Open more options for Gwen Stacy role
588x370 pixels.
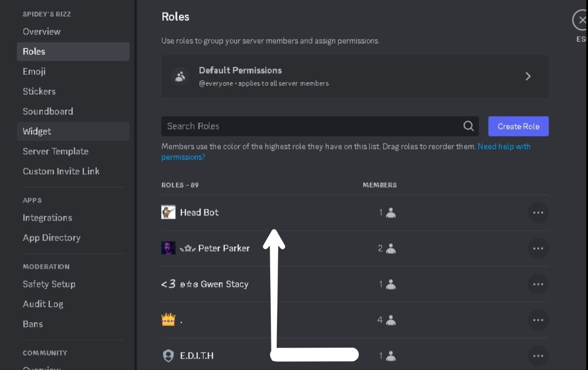pyautogui.click(x=538, y=285)
